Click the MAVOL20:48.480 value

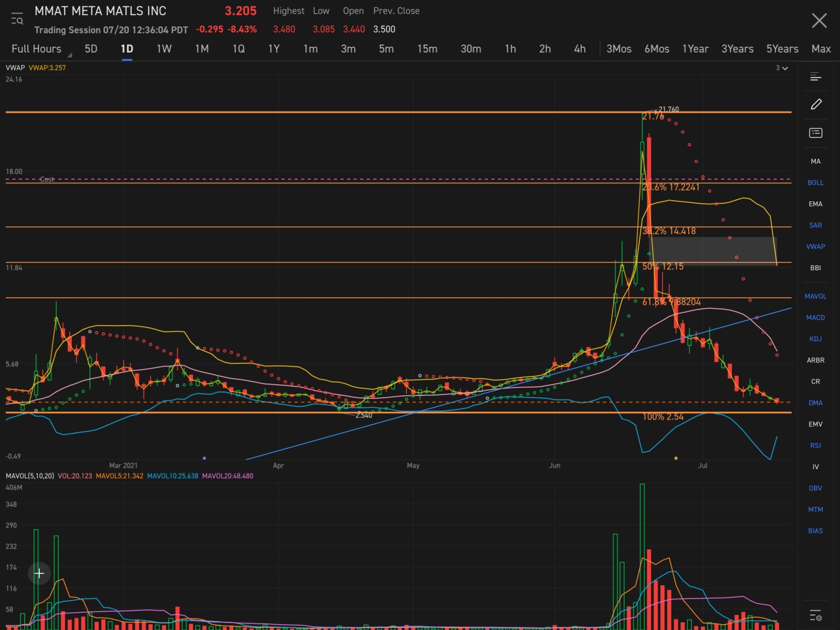tap(228, 476)
